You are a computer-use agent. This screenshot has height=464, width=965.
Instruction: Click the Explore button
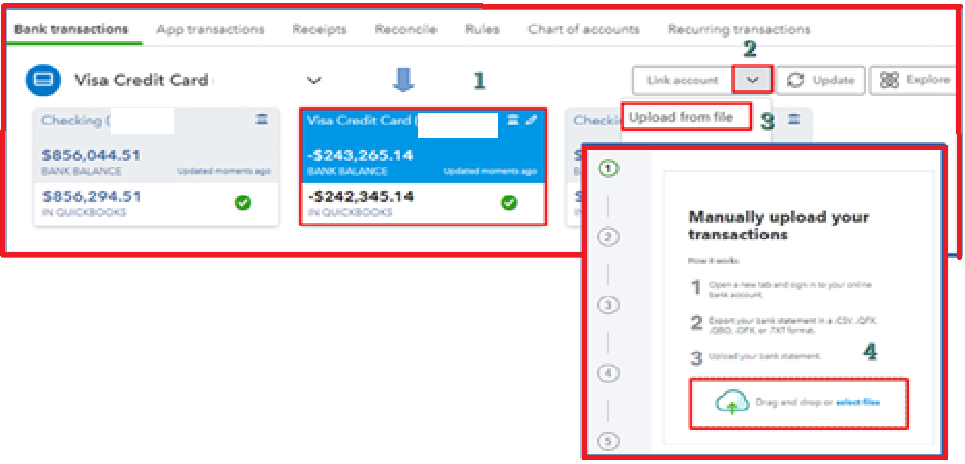pyautogui.click(x=915, y=81)
